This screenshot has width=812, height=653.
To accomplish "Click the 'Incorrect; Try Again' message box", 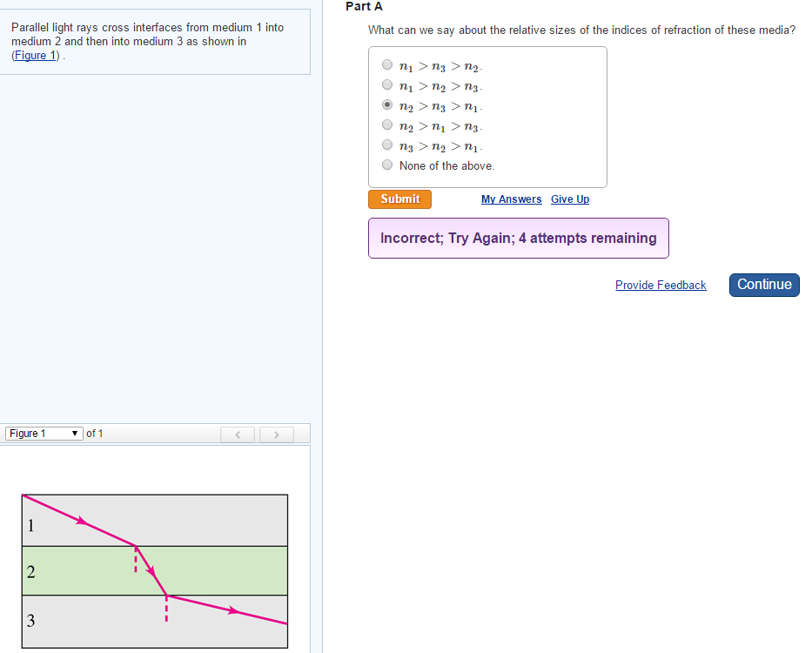I will [x=518, y=239].
